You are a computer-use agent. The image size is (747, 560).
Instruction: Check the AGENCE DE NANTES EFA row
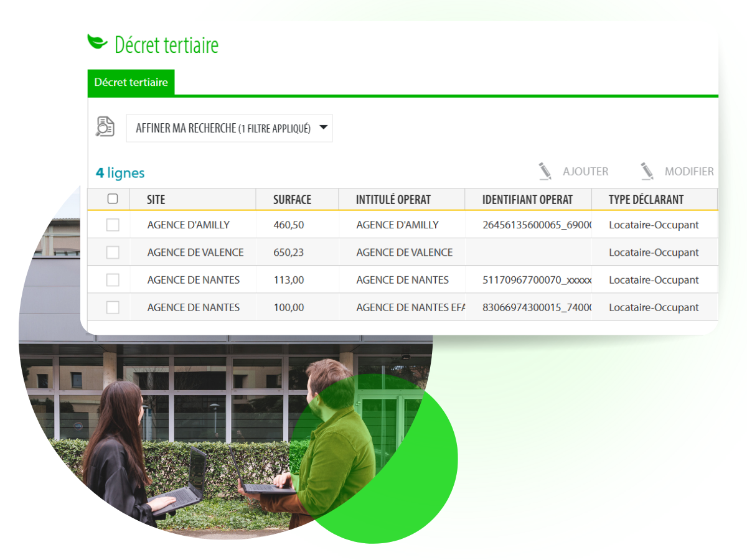[x=114, y=307]
